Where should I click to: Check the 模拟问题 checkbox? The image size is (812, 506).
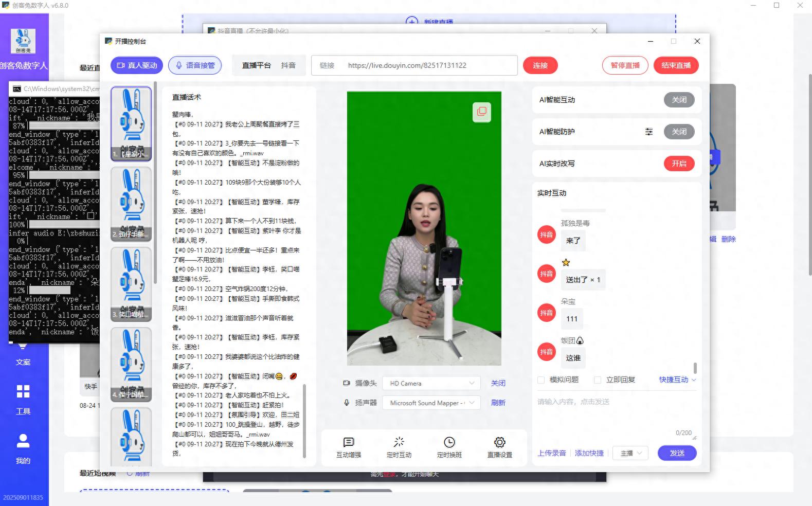tap(541, 380)
